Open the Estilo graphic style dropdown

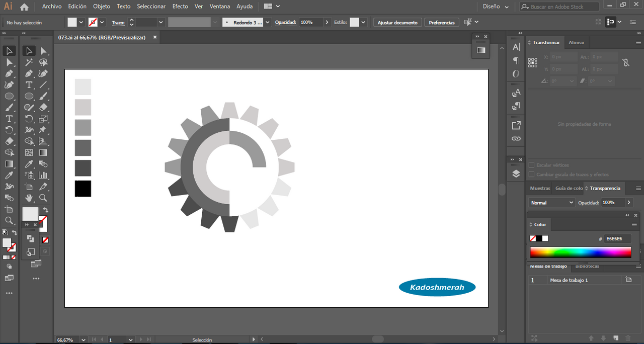(363, 22)
